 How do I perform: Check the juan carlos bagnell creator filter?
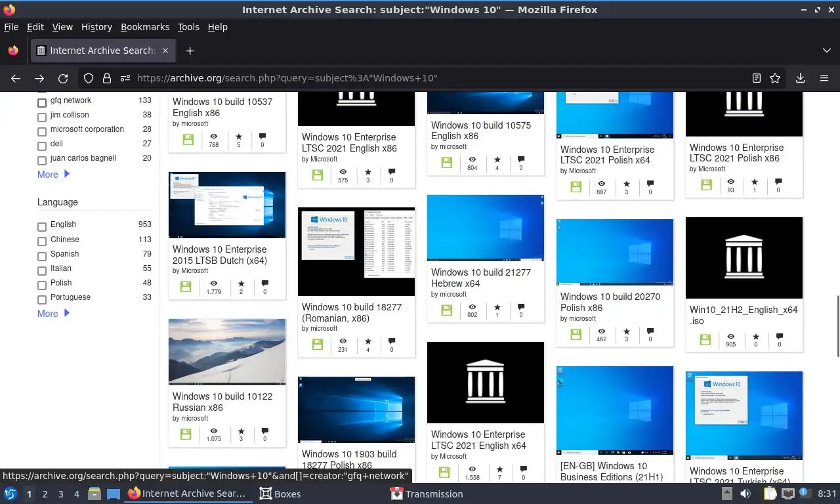42,161
